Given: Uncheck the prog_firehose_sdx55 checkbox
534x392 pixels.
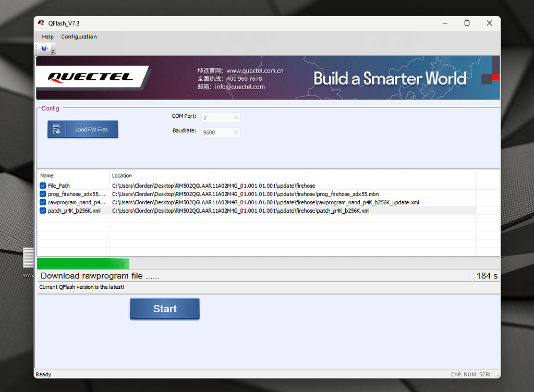Looking at the screenshot, I should click(42, 194).
